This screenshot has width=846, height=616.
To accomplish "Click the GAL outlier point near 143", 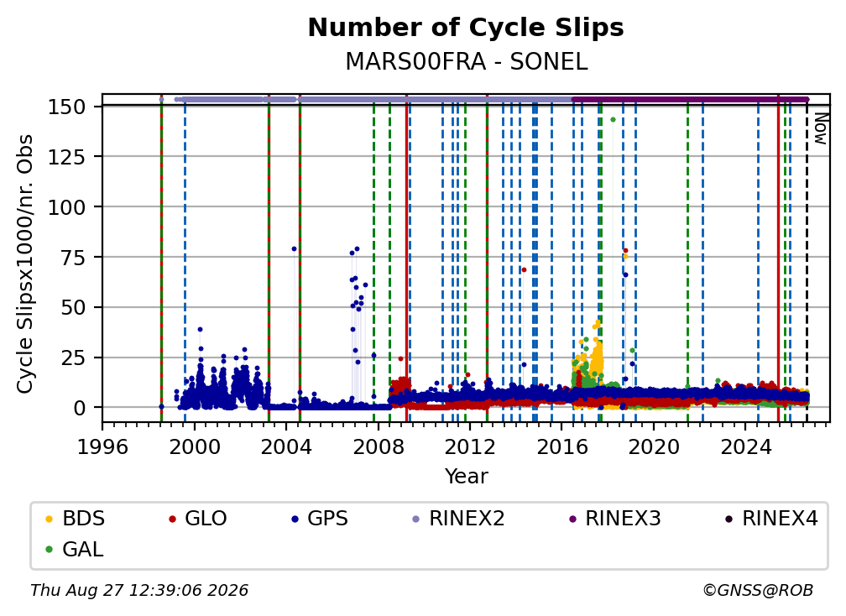I will 613,120.
